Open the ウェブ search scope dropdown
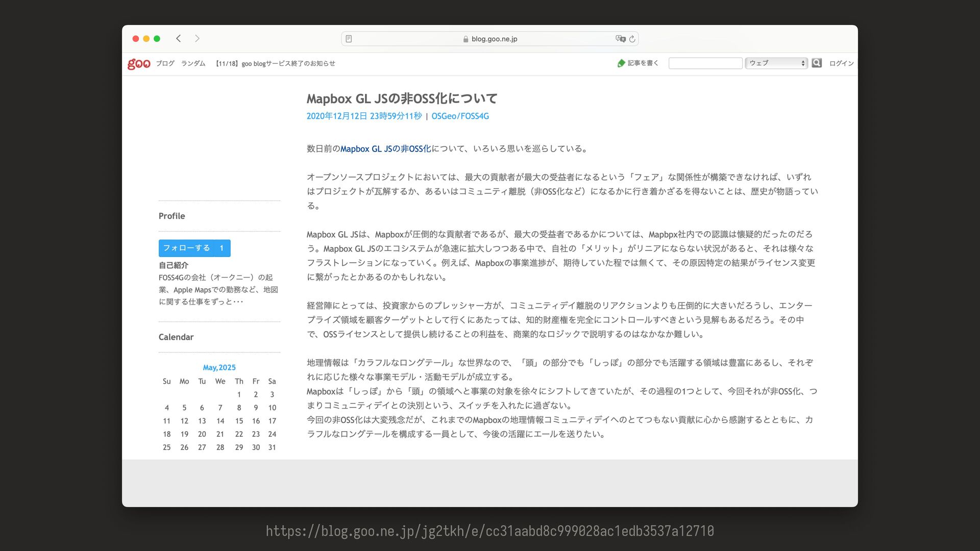 pos(776,63)
